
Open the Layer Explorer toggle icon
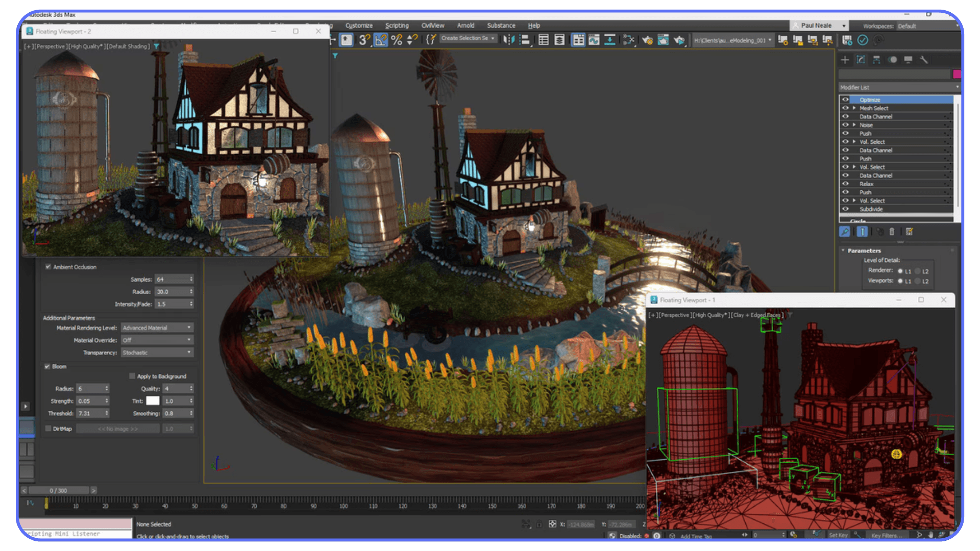pos(559,40)
